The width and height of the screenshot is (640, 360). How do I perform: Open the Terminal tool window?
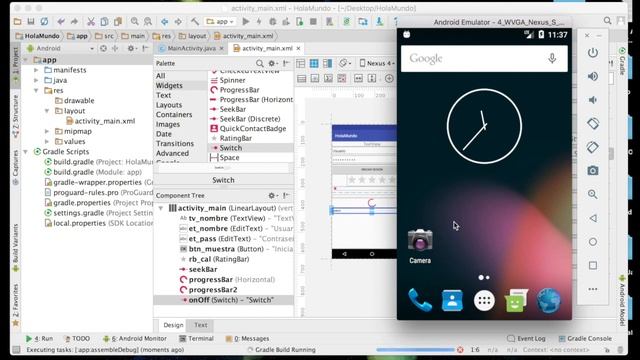[196, 338]
